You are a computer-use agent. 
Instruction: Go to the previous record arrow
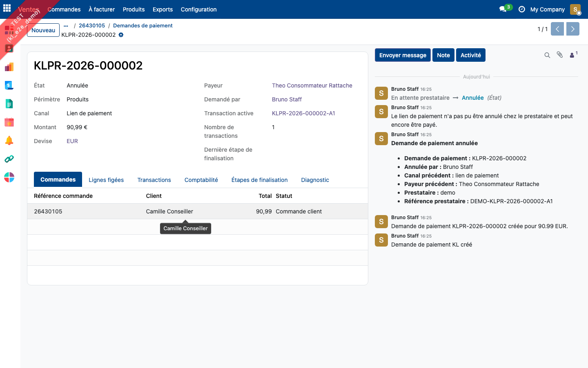[x=557, y=29]
